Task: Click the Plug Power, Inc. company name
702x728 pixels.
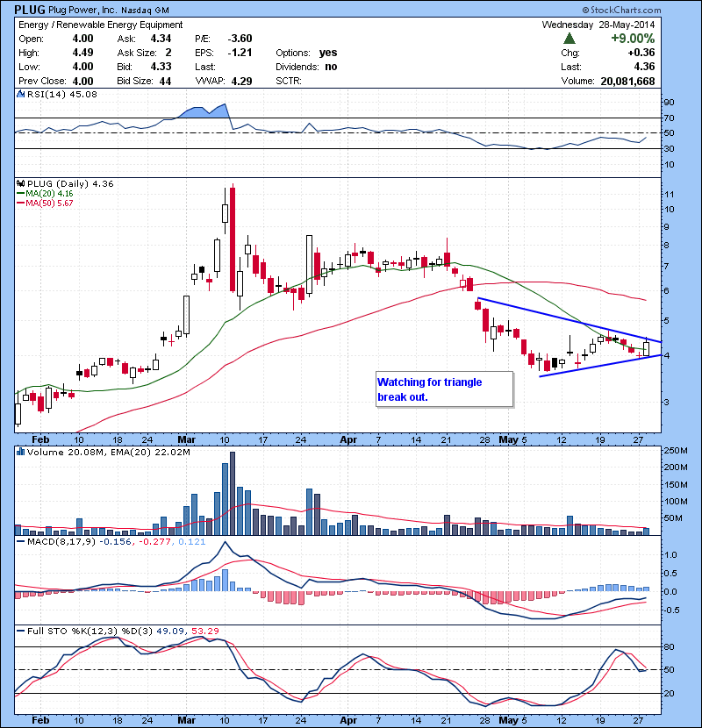Action: coord(82,10)
